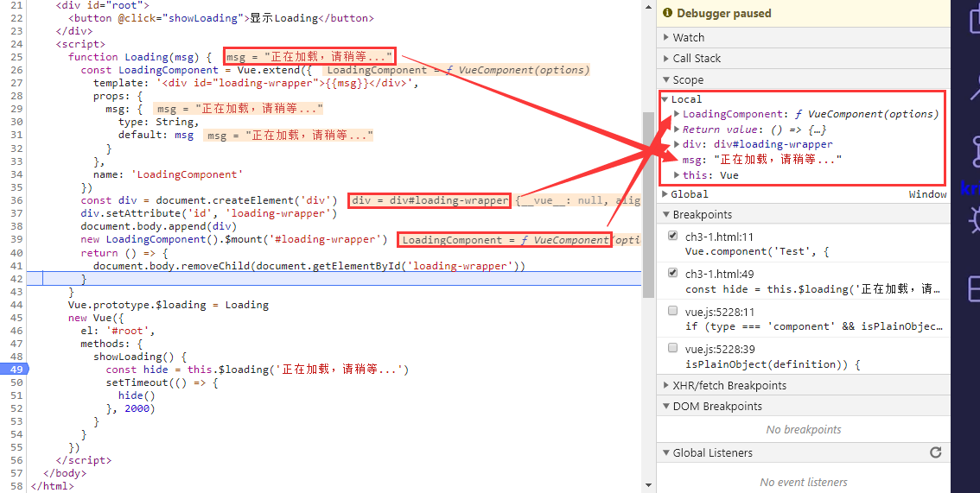Click the closing '</html>' tag line
Image resolution: width=980 pixels, height=493 pixels.
tap(53, 486)
